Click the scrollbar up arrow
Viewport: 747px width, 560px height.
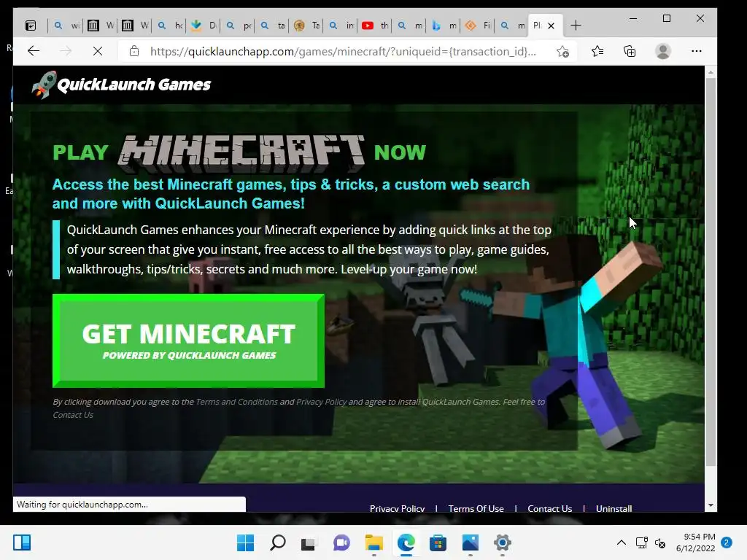tap(711, 72)
